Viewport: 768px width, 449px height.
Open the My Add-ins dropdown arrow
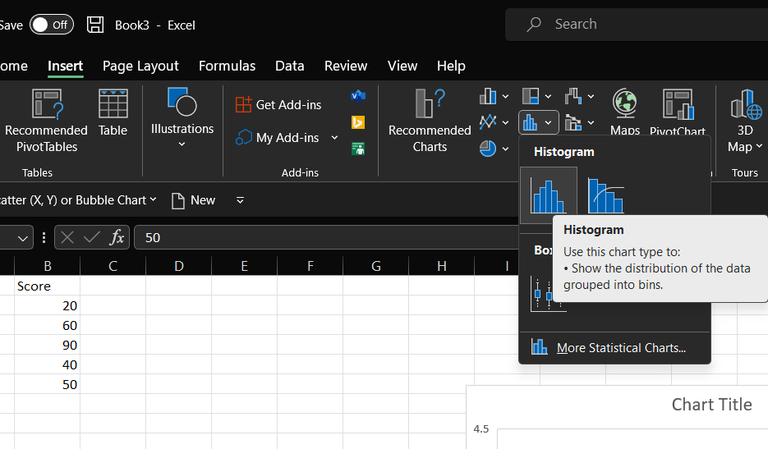coord(335,138)
